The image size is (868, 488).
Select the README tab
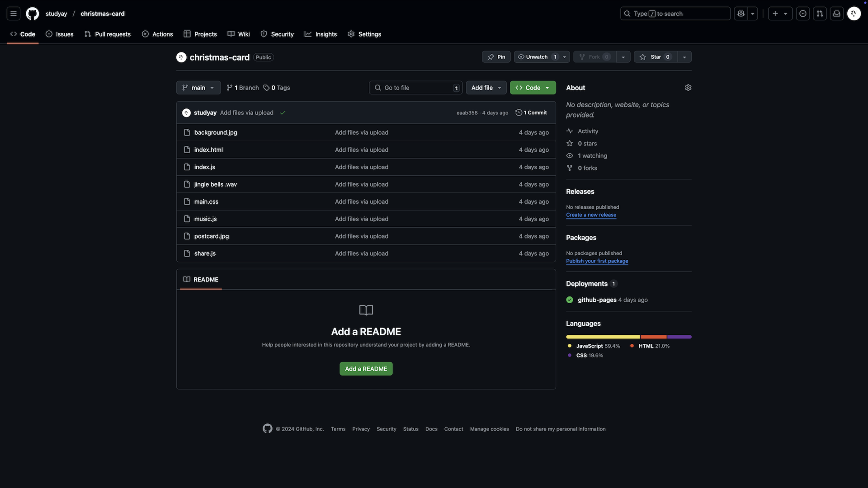coord(201,280)
